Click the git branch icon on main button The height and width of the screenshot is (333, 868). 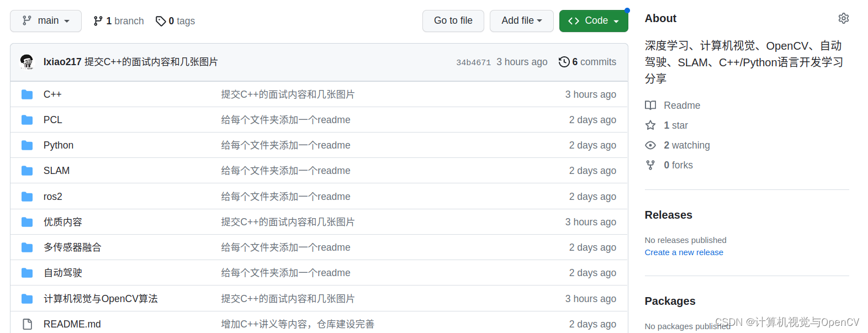[x=27, y=20]
